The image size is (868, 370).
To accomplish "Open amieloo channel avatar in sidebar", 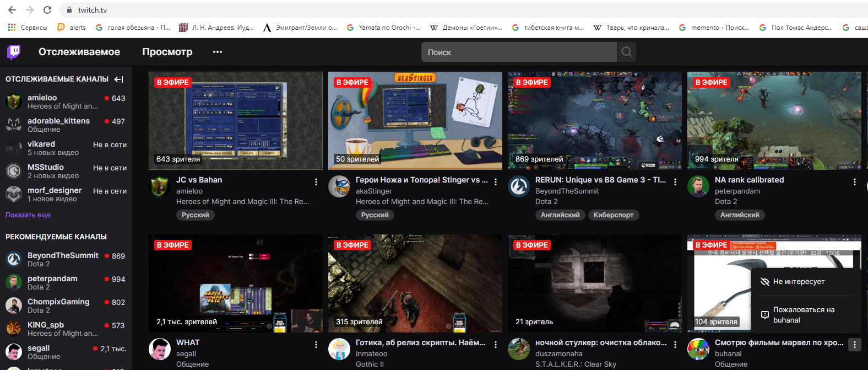I will (x=14, y=101).
